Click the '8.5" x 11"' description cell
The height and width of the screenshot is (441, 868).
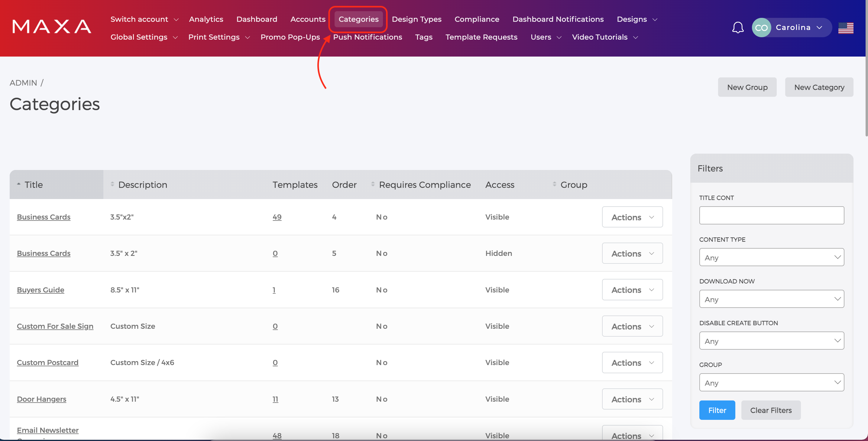[x=125, y=290]
